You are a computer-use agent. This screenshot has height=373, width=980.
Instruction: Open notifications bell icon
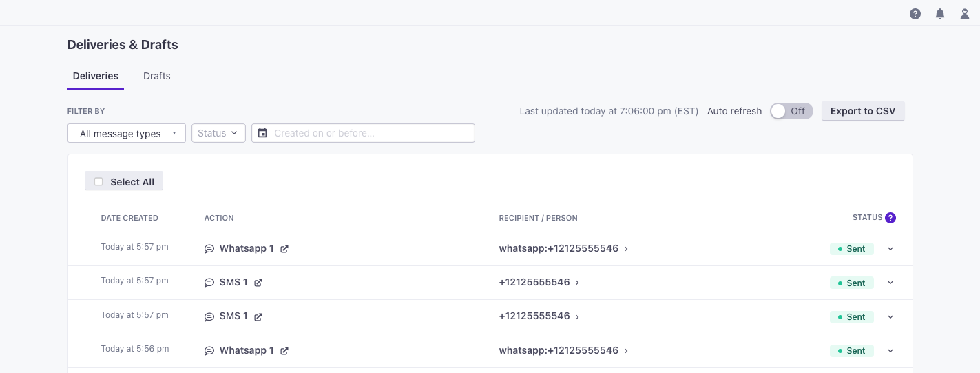940,14
